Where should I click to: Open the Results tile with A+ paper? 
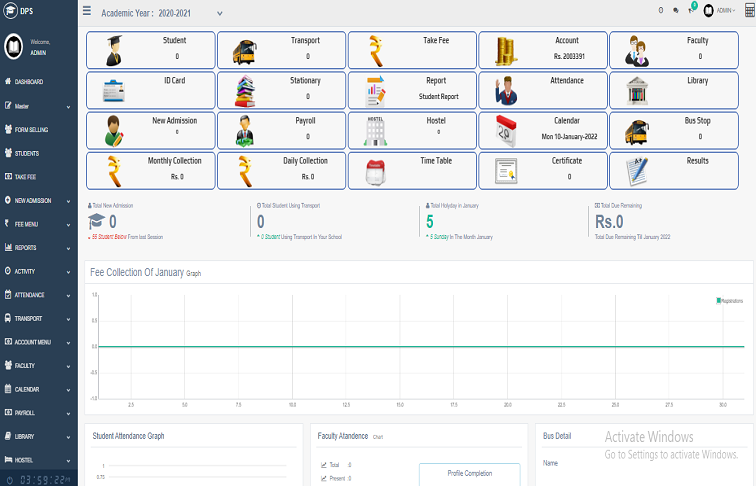pyautogui.click(x=674, y=171)
